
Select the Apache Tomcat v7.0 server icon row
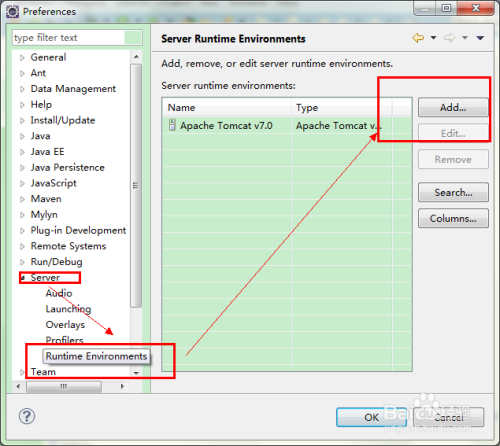[287, 125]
